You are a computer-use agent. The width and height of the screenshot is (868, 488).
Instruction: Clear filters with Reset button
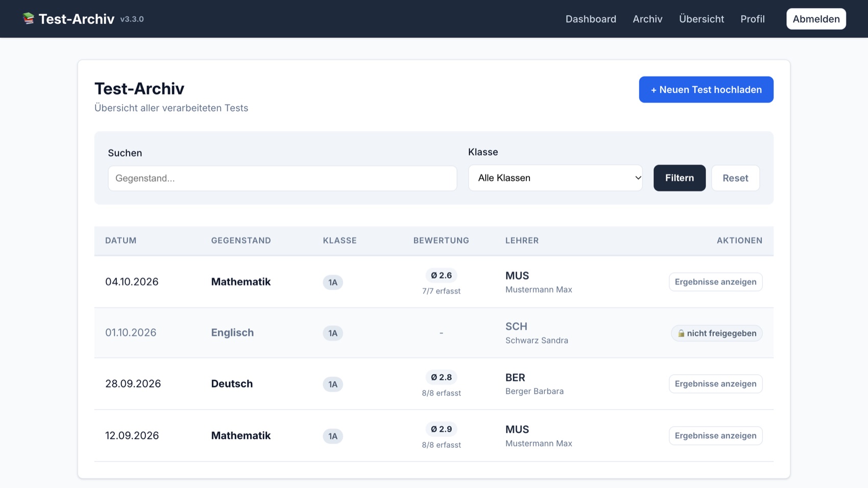click(735, 178)
